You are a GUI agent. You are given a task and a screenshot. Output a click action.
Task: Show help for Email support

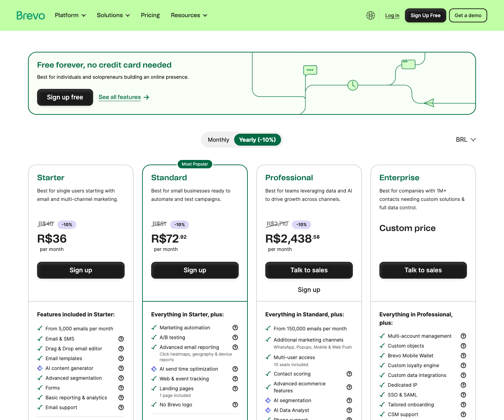coord(121,407)
